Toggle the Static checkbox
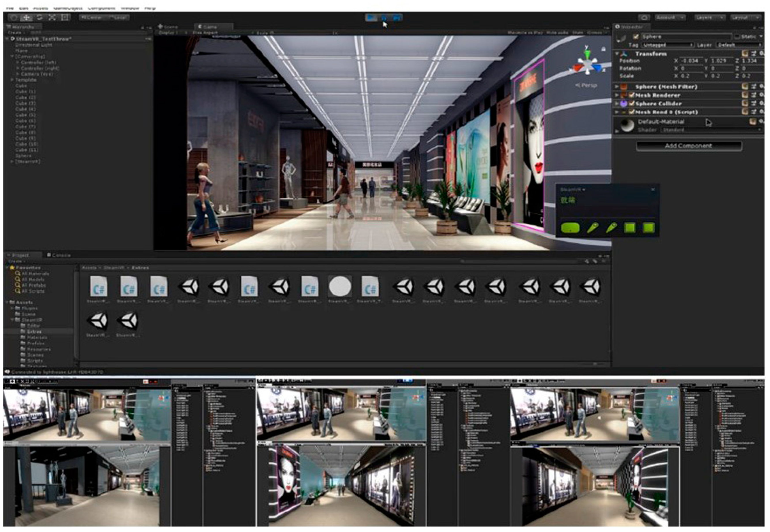The width and height of the screenshot is (770, 532). click(x=737, y=37)
